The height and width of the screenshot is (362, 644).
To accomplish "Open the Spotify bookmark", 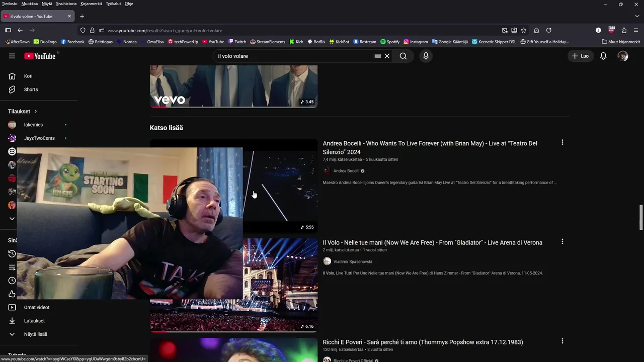I will (390, 42).
